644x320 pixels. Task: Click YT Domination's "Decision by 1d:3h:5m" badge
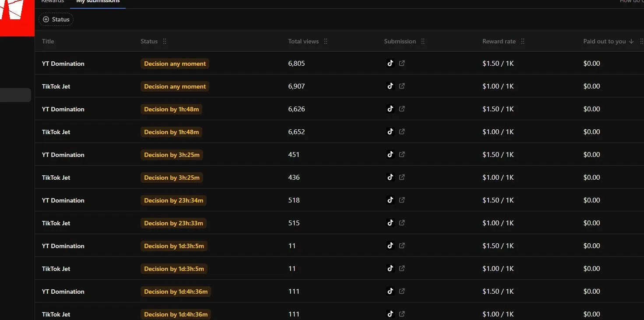point(174,246)
